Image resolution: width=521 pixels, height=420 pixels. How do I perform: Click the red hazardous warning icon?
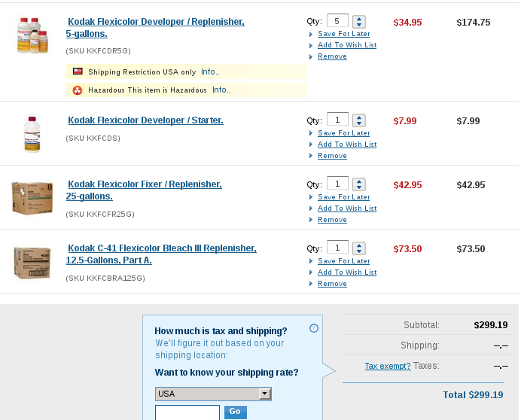78,90
